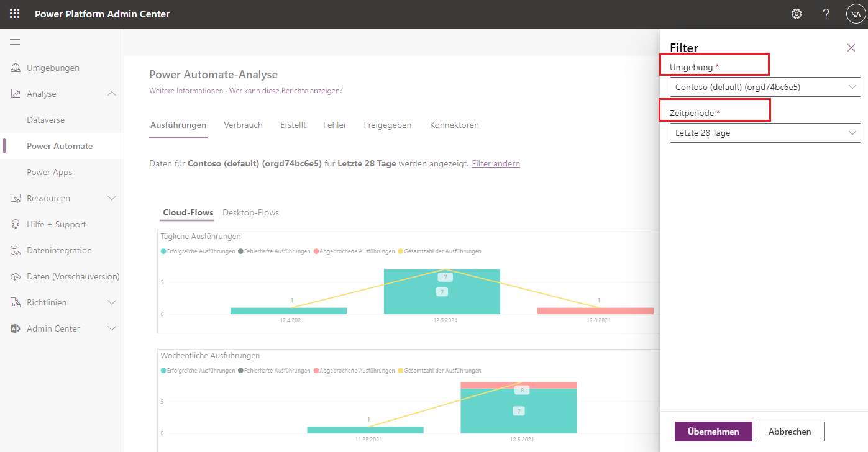Open the Zeitperiode dropdown
868x452 pixels.
[765, 133]
